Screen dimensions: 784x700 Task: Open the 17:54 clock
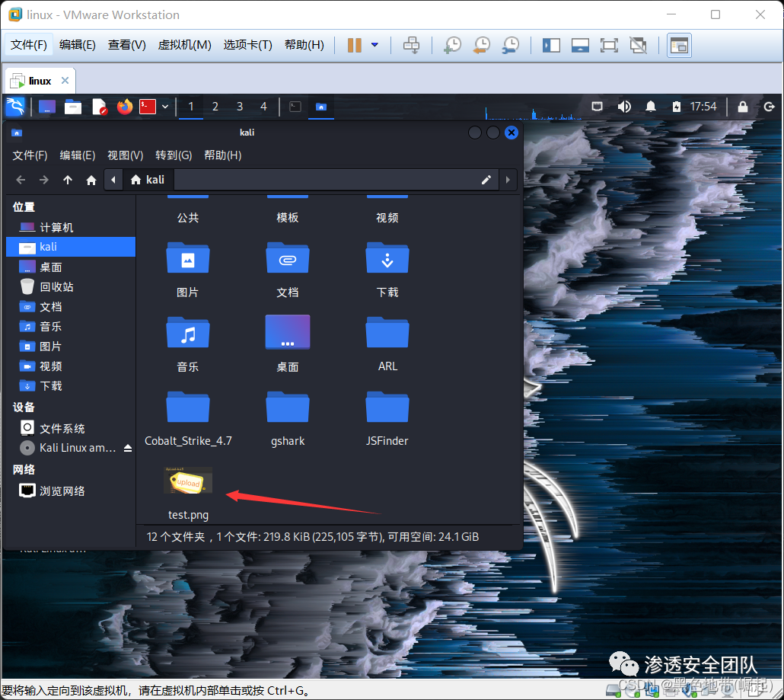click(703, 107)
